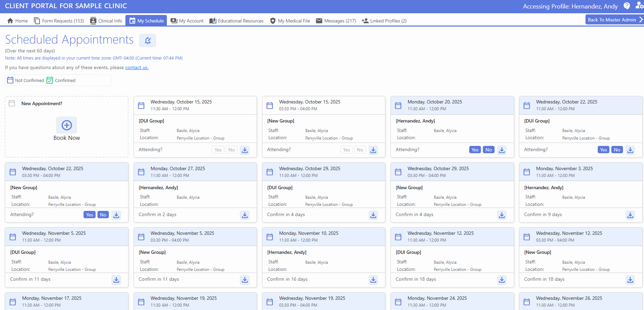Image resolution: width=644 pixels, height=310 pixels.
Task: Click the contact us link
Action: (x=137, y=67)
